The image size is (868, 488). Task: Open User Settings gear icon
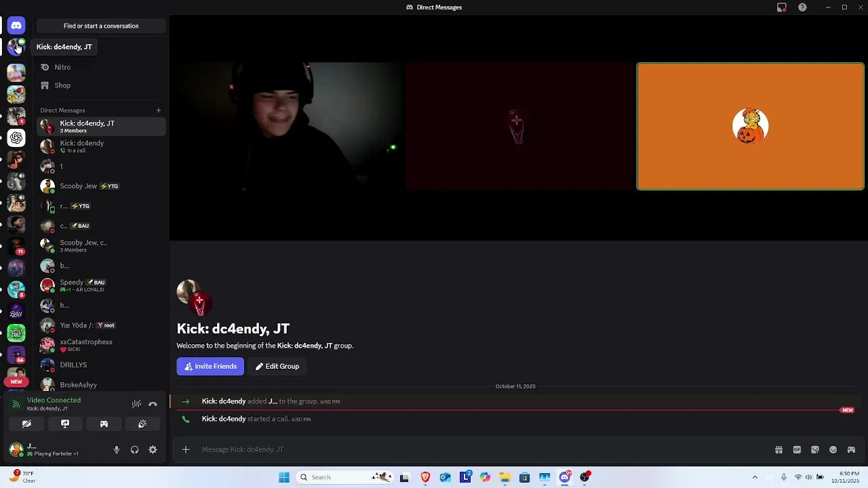(x=153, y=449)
